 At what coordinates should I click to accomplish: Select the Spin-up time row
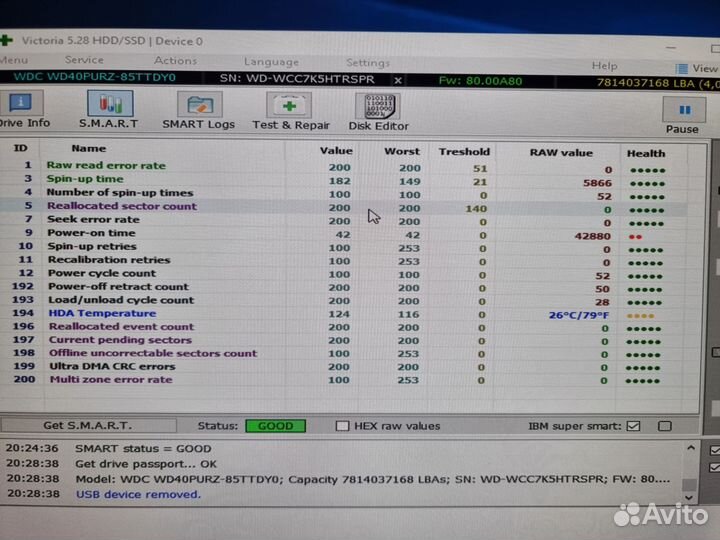click(x=343, y=180)
